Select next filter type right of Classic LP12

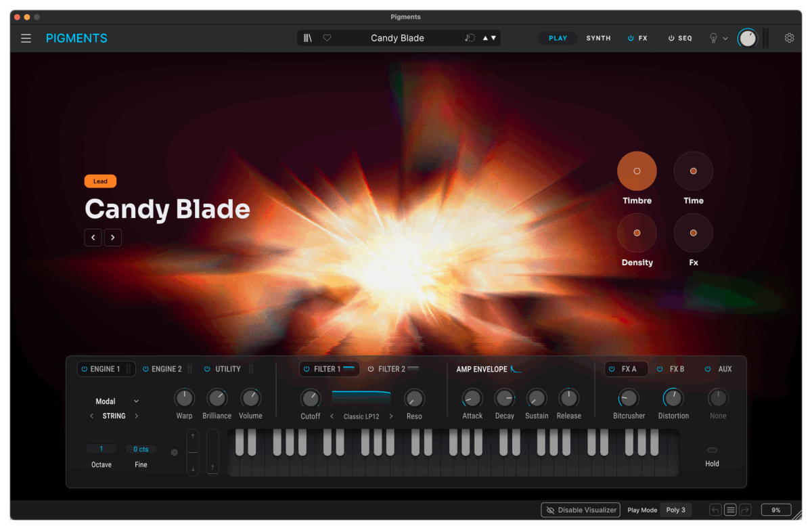pos(391,416)
